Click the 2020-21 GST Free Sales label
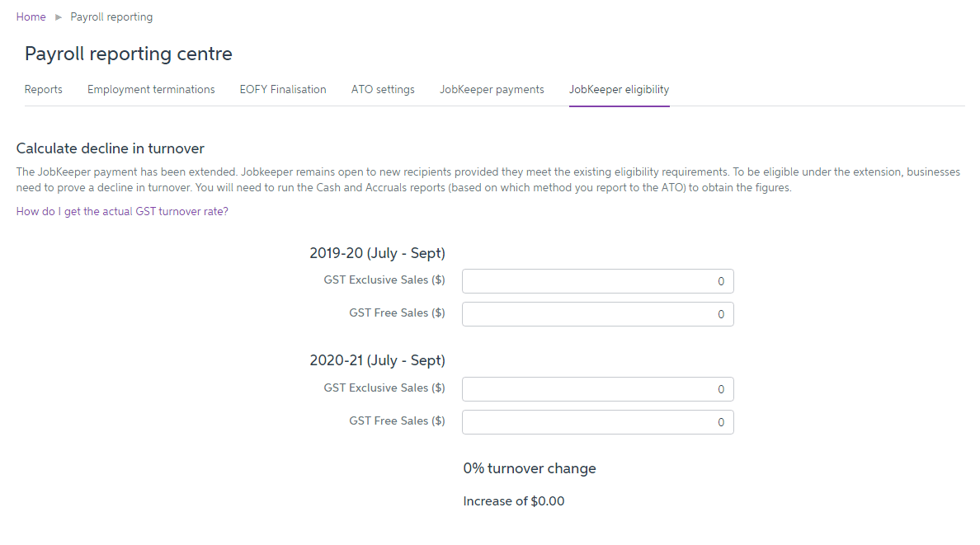The image size is (980, 545). pos(397,420)
